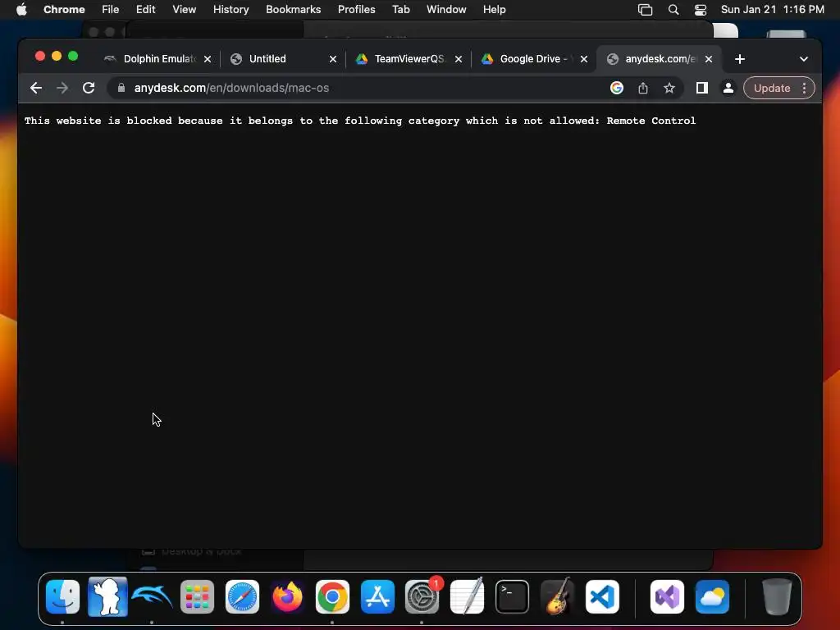Viewport: 840px width, 630px height.
Task: Open Control Center in menu bar
Action: pyautogui.click(x=701, y=10)
